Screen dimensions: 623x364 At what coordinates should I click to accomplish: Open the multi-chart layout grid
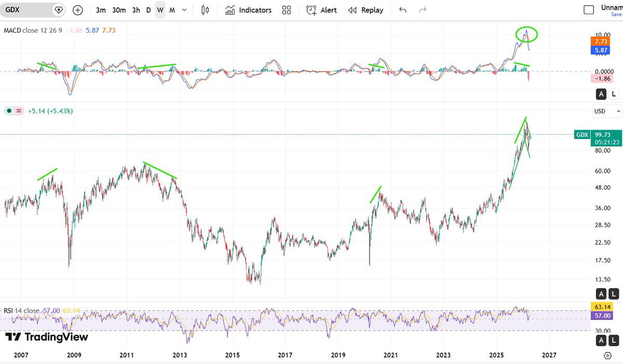coord(286,10)
